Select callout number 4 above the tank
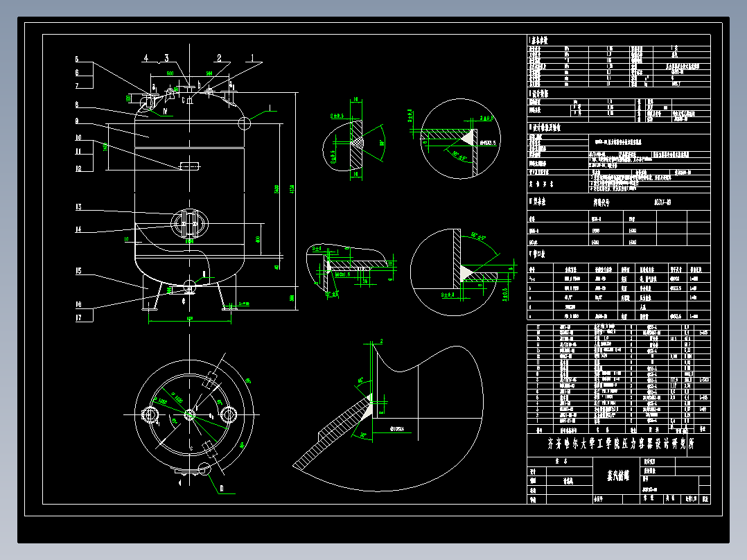747x560 pixels. [x=146, y=58]
